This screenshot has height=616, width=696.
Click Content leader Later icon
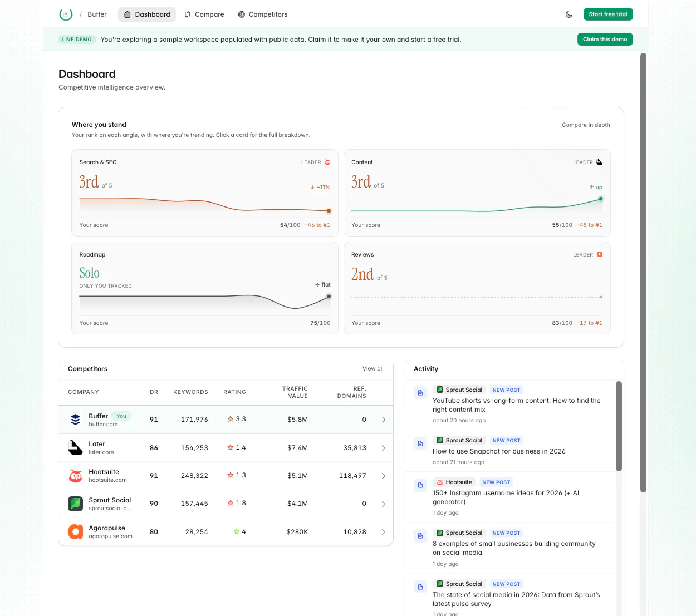pos(599,162)
